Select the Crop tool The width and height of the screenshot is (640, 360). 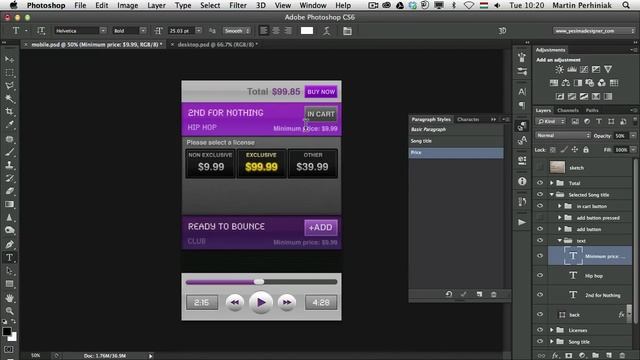click(9, 111)
